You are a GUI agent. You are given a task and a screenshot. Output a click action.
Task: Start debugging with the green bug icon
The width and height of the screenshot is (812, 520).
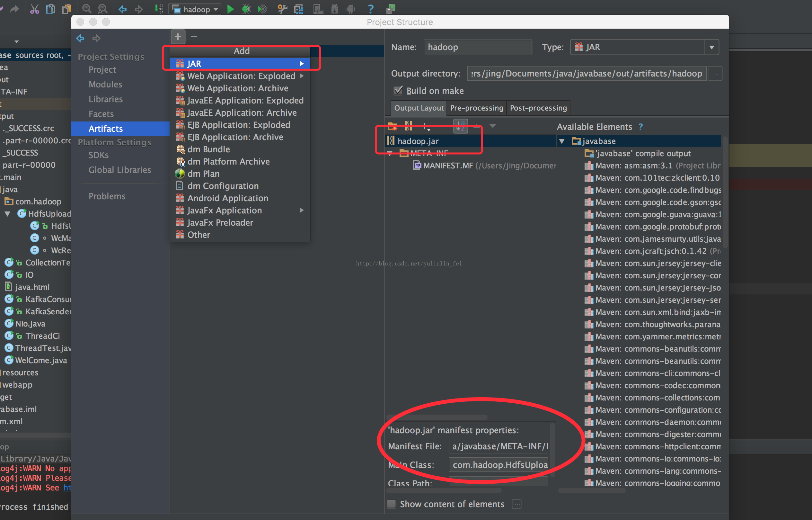coord(247,9)
